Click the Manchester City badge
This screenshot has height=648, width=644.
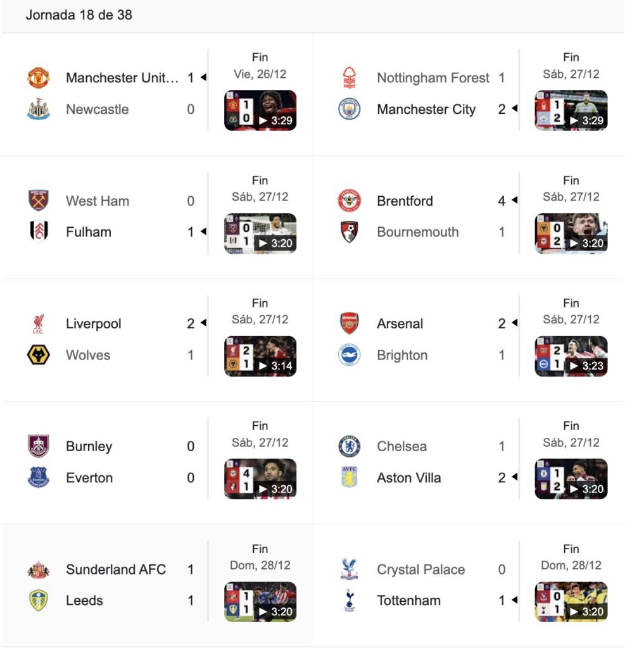point(349,109)
